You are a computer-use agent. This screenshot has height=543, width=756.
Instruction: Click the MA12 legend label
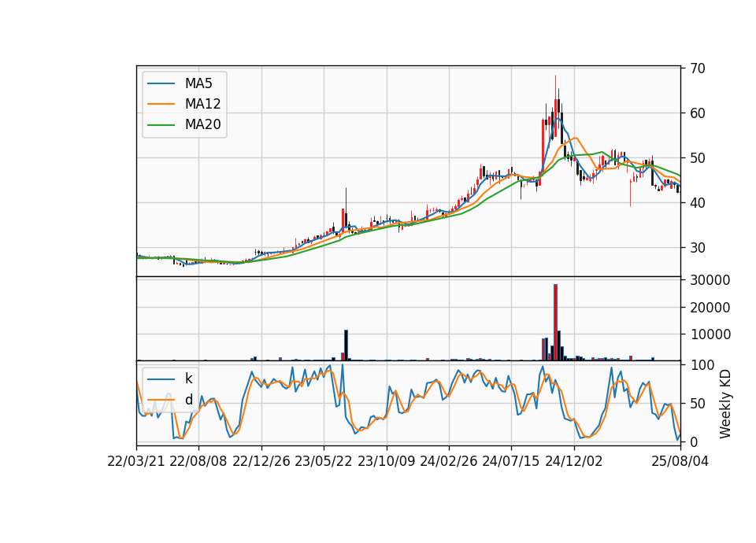pos(202,104)
